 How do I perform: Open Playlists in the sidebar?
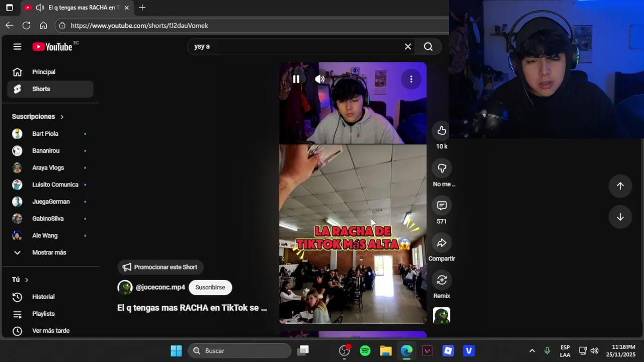(x=50, y=314)
